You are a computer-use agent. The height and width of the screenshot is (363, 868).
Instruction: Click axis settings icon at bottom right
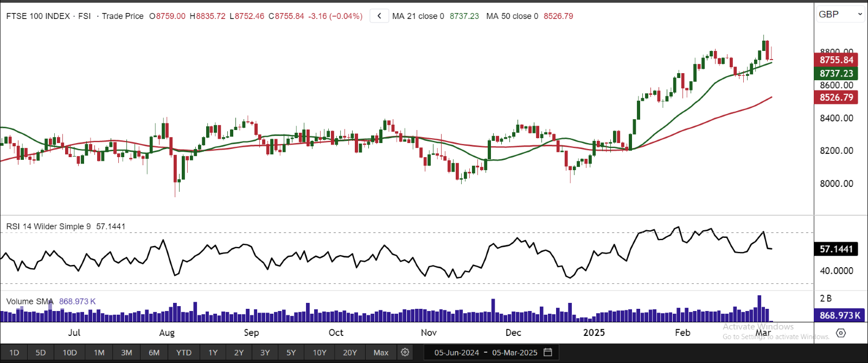pos(841,333)
